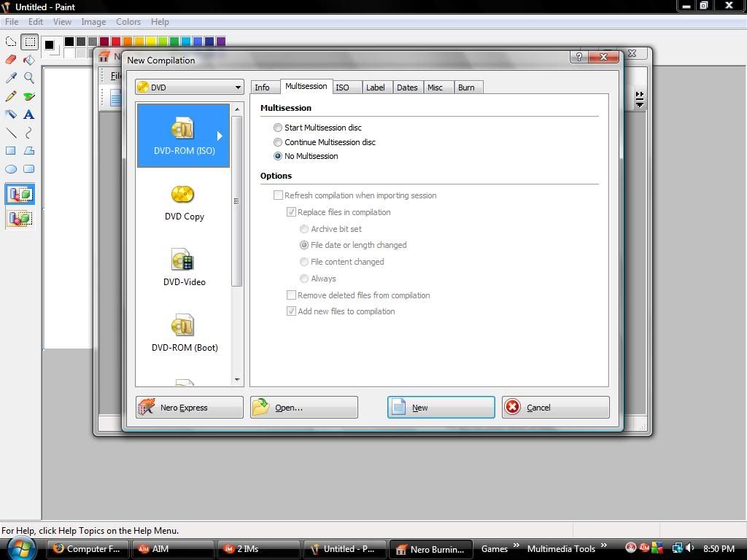
Task: Select the rectangular Select tool in Paint
Action: 29,42
